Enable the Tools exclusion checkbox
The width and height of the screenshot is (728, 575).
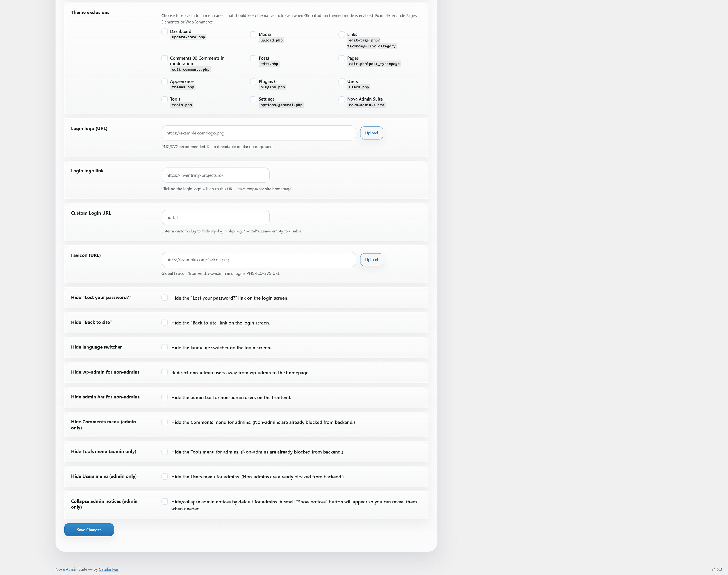165,99
